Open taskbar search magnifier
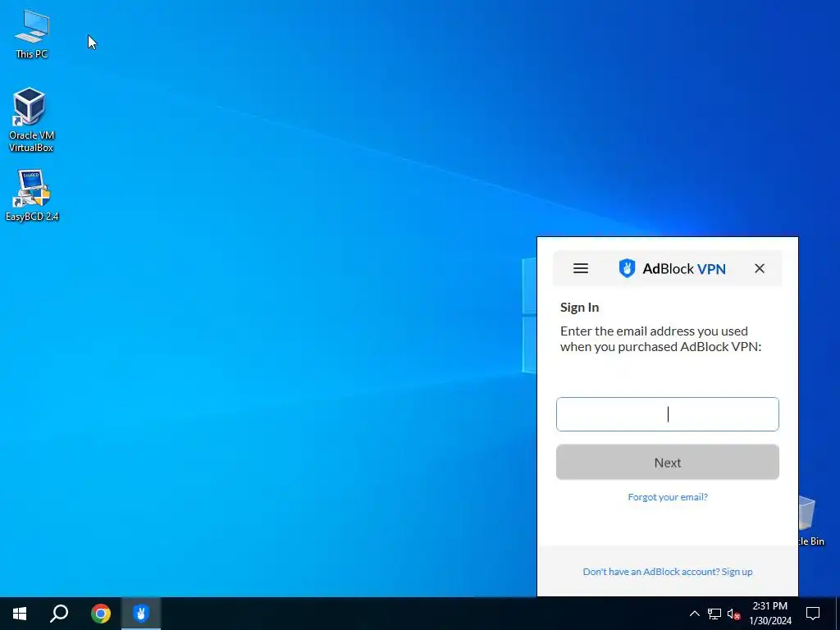 [x=59, y=614]
